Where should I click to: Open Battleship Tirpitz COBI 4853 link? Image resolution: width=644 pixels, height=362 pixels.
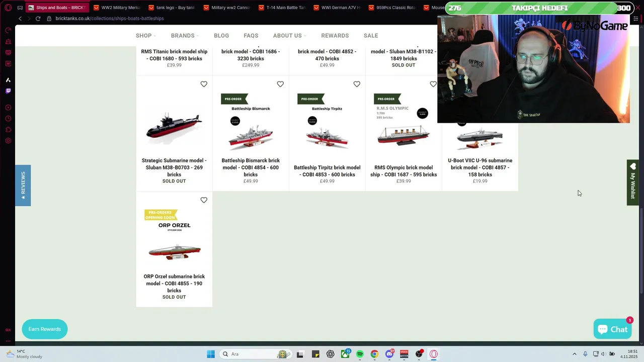[327, 171]
